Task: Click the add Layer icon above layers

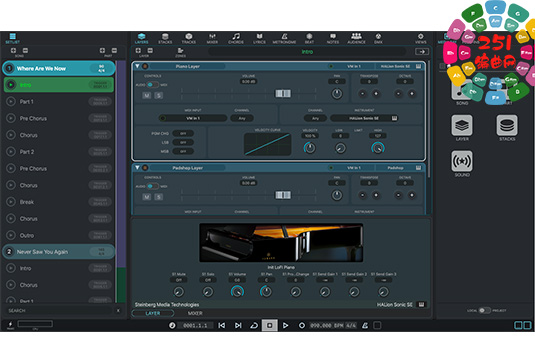Action: [x=138, y=50]
